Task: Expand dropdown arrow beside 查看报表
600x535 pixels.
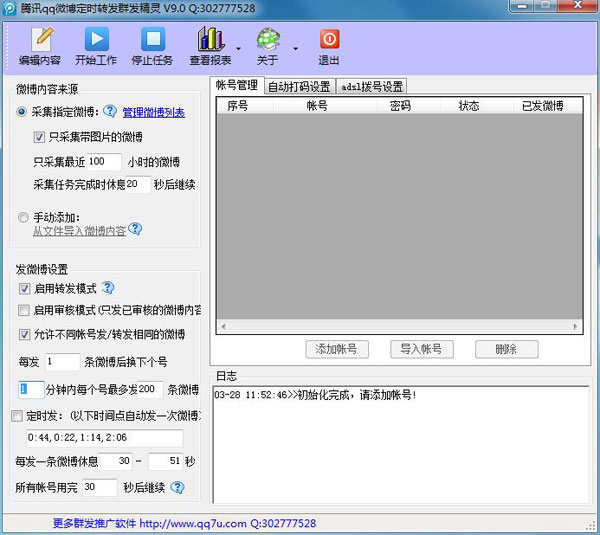Action: pos(238,49)
